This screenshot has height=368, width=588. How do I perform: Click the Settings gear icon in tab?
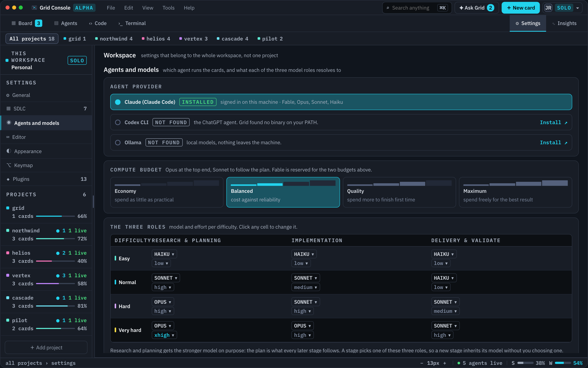pos(517,24)
